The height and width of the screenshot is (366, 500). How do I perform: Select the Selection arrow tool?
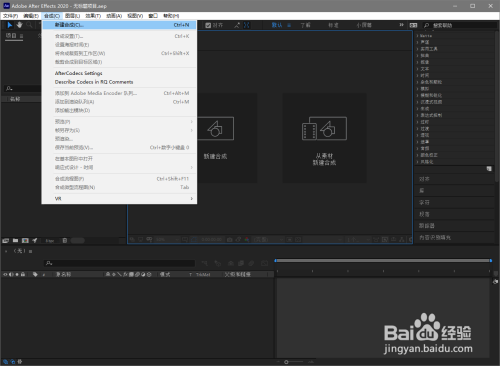click(10, 25)
